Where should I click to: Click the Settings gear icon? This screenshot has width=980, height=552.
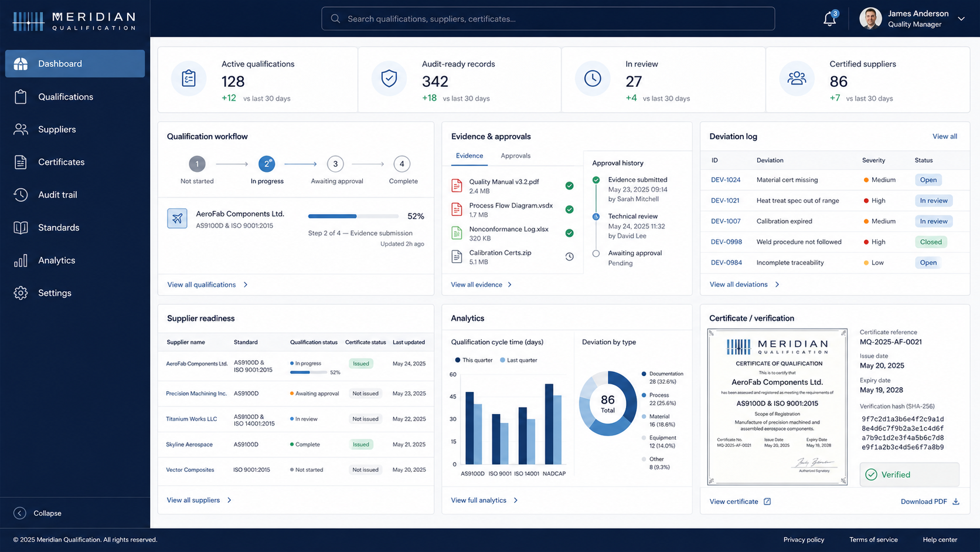(x=21, y=293)
